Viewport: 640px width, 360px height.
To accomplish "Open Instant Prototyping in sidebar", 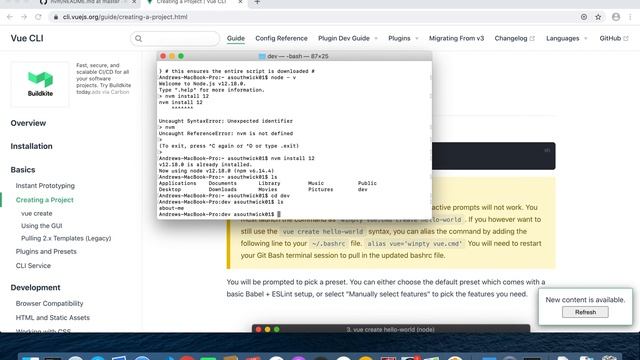I will 45,186.
